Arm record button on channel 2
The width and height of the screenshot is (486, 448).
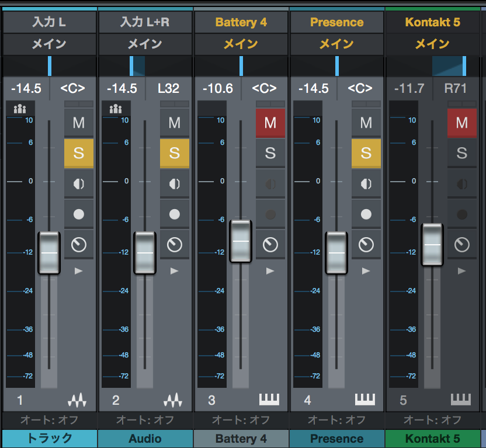point(175,214)
